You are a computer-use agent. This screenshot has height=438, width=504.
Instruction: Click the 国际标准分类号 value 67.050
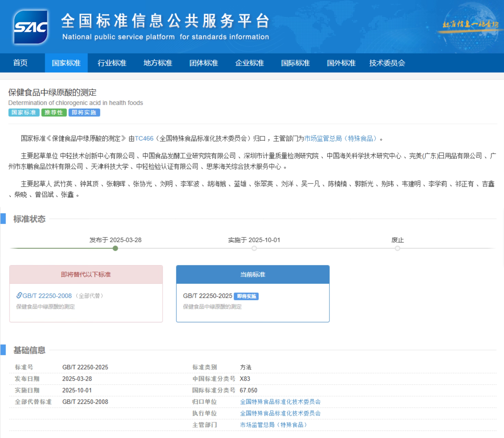point(249,390)
